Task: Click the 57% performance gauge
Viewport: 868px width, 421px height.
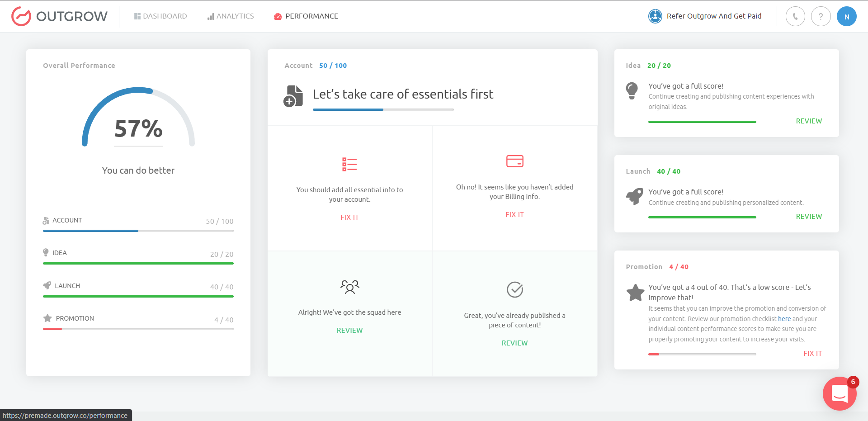Action: (138, 118)
